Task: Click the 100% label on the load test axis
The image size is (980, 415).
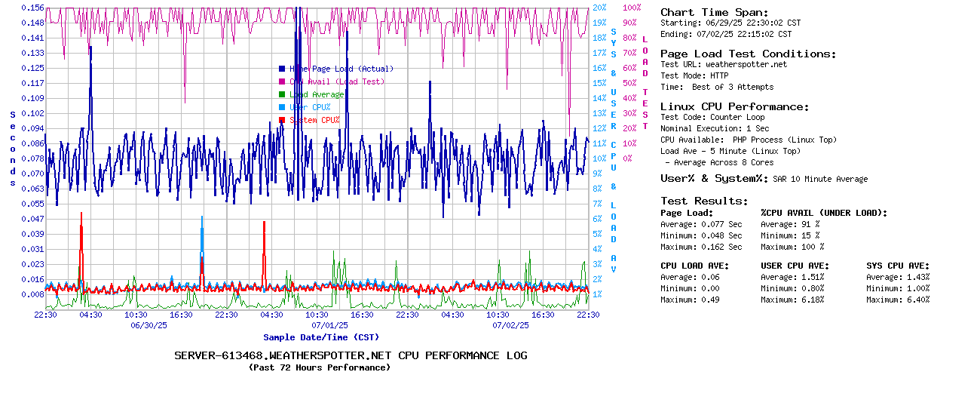Action: click(x=632, y=8)
